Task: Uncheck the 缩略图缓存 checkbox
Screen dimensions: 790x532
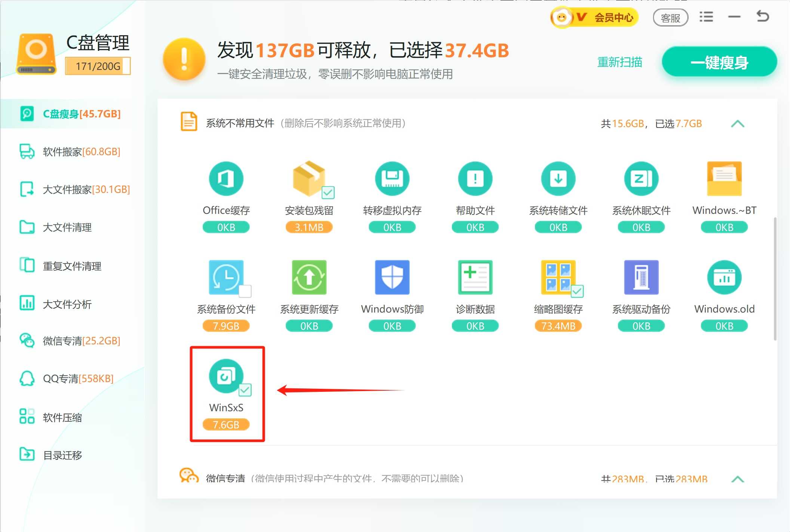Action: pyautogui.click(x=577, y=291)
